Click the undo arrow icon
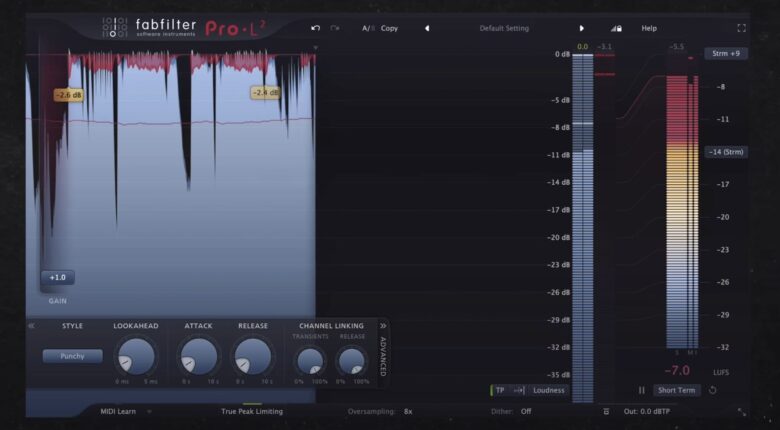 (x=315, y=28)
